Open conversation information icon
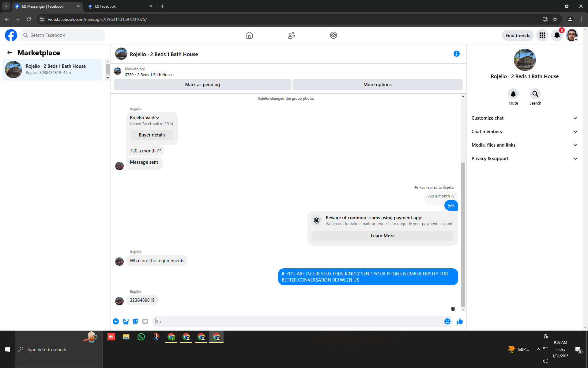Image resolution: width=588 pixels, height=368 pixels. point(457,54)
